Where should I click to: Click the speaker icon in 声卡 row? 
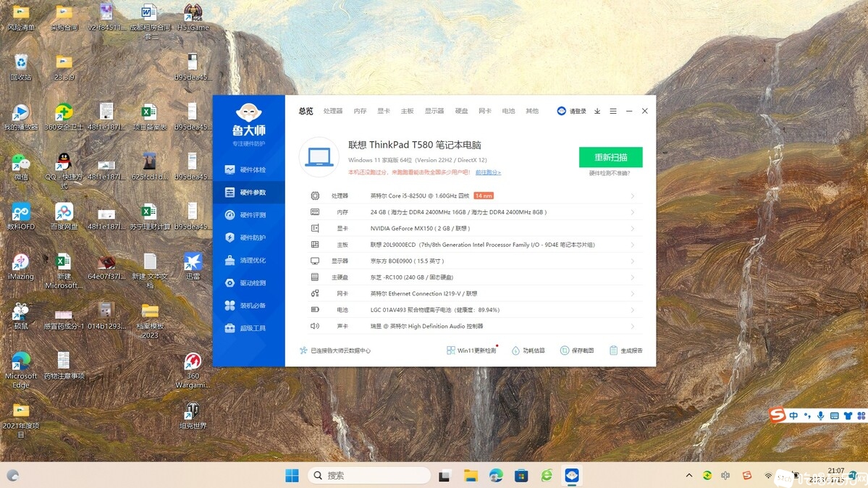(315, 327)
